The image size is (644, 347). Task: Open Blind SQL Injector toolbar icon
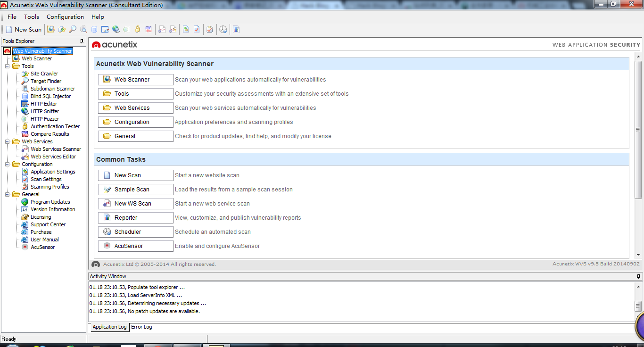94,29
